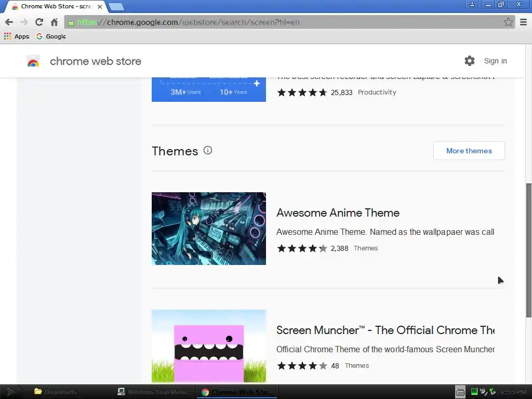Open the Chrome user profile icon
Screen dimensions: 532x399
pyautogui.click(x=472, y=4)
